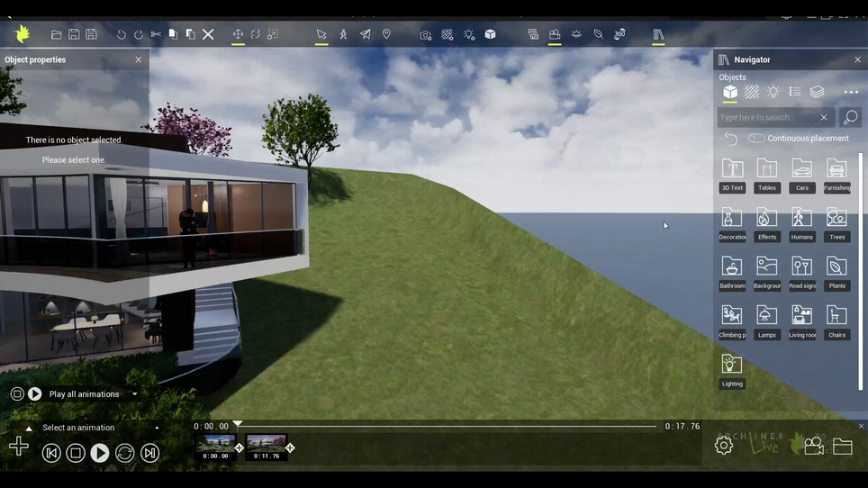Paste the copied object

(191, 34)
